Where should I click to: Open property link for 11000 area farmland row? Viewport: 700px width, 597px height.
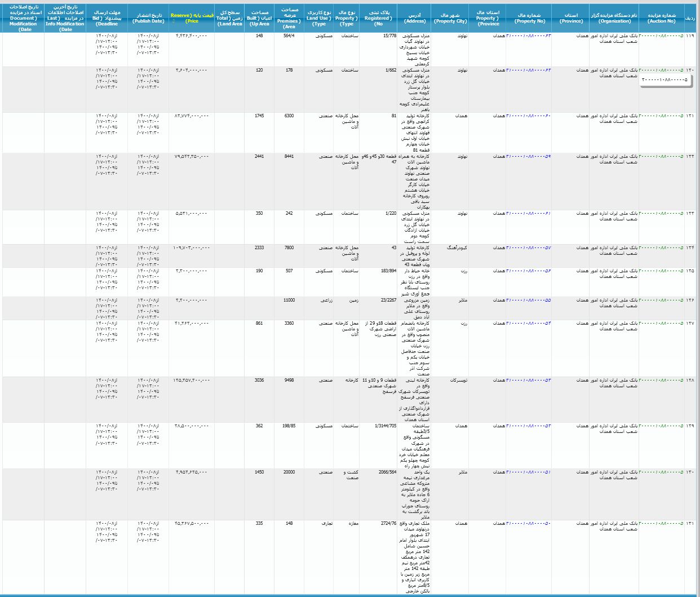[529, 300]
